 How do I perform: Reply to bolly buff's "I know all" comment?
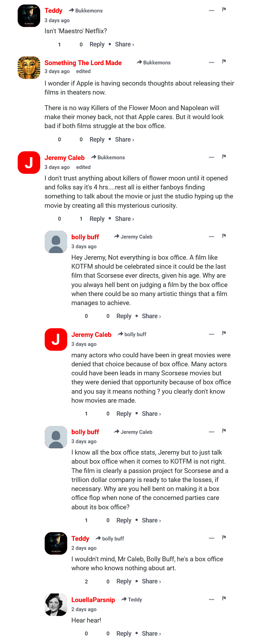[124, 520]
